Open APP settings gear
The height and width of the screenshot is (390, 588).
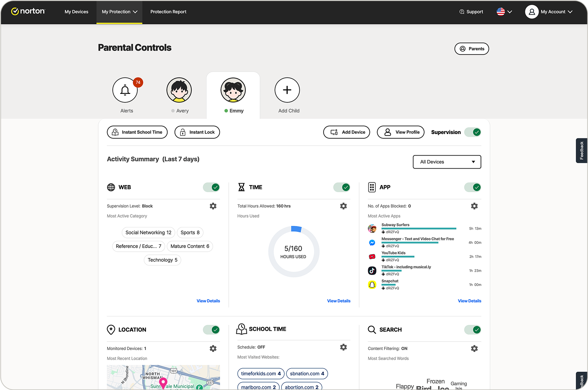click(474, 206)
